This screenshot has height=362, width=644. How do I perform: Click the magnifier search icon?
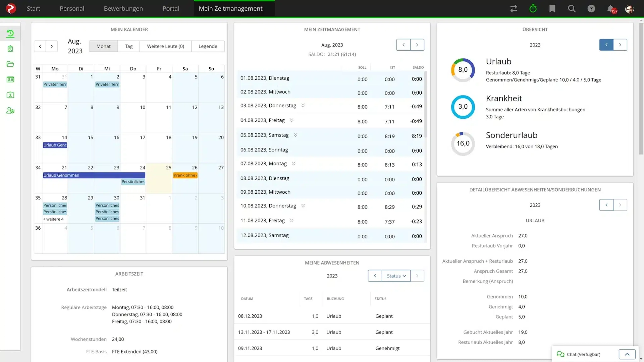tap(572, 9)
